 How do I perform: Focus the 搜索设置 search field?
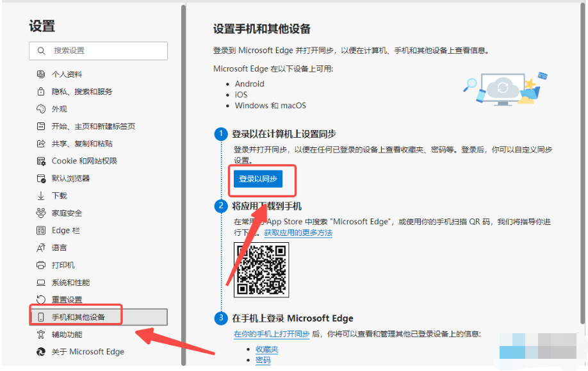coord(98,51)
